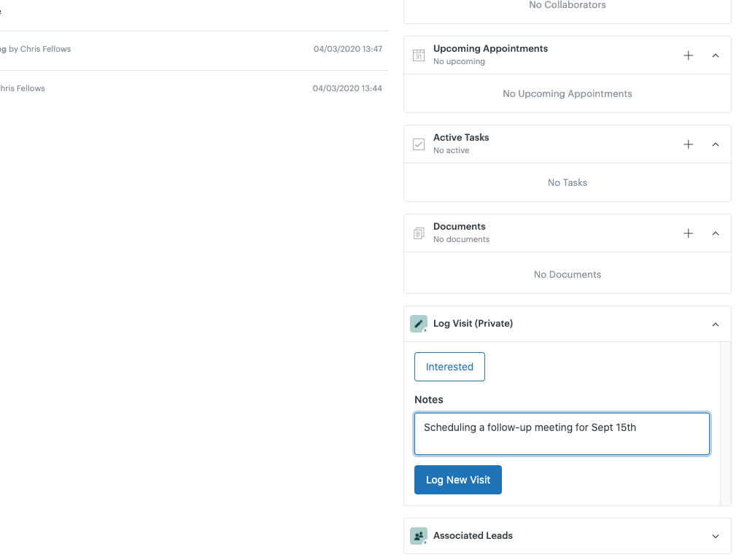Add a new task using plus icon
Image resolution: width=747 pixels, height=560 pixels.
click(688, 144)
